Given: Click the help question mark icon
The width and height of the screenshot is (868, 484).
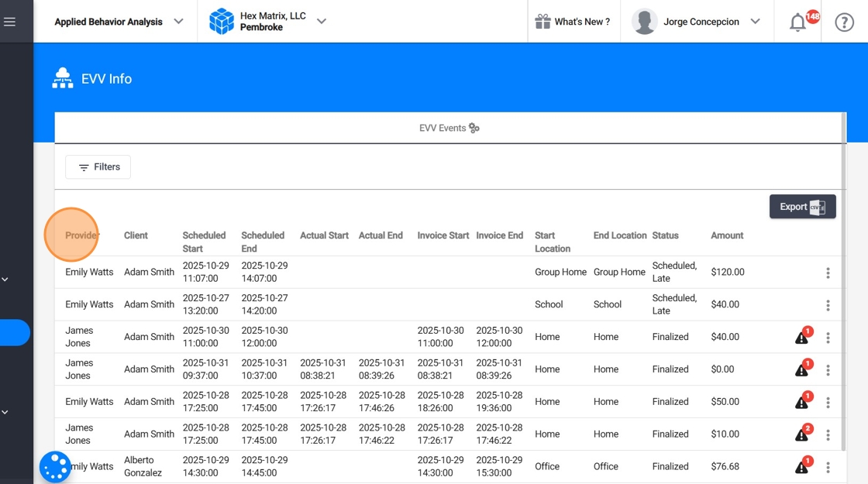Looking at the screenshot, I should coord(844,22).
